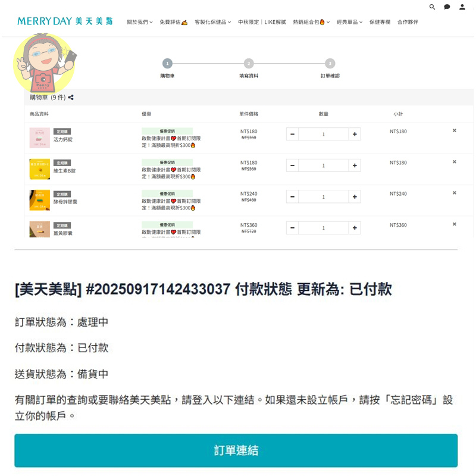
Task: Open 維生素B錠 product thumbnail
Action: [39, 169]
